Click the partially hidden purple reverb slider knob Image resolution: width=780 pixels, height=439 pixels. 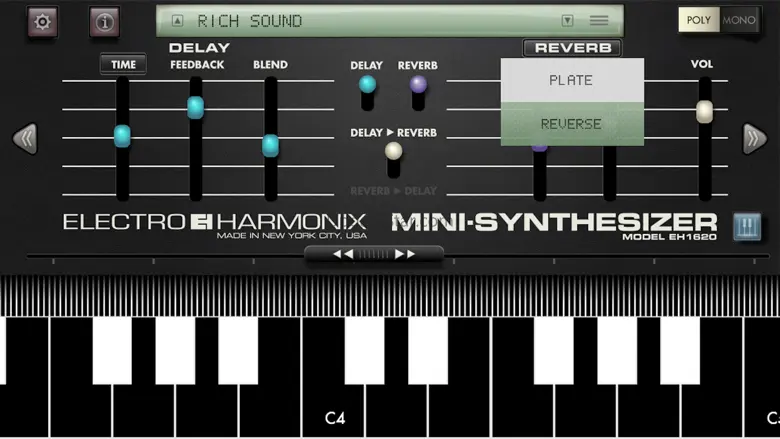click(540, 148)
